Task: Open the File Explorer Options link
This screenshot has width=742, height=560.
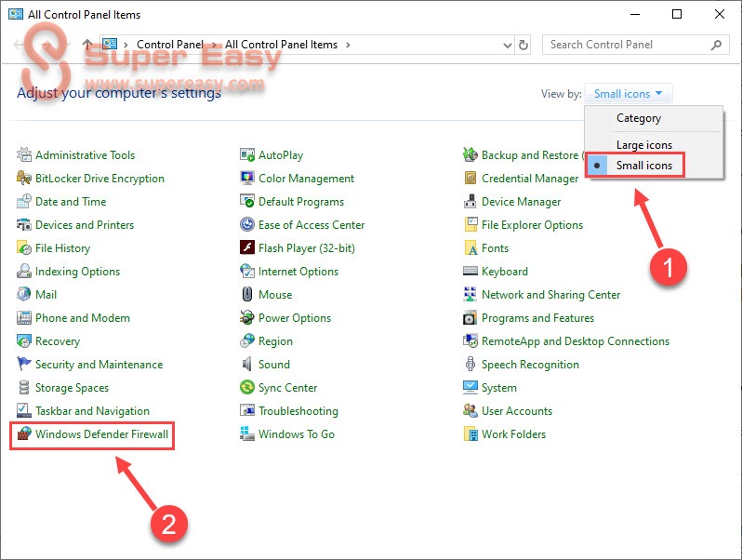Action: click(532, 225)
